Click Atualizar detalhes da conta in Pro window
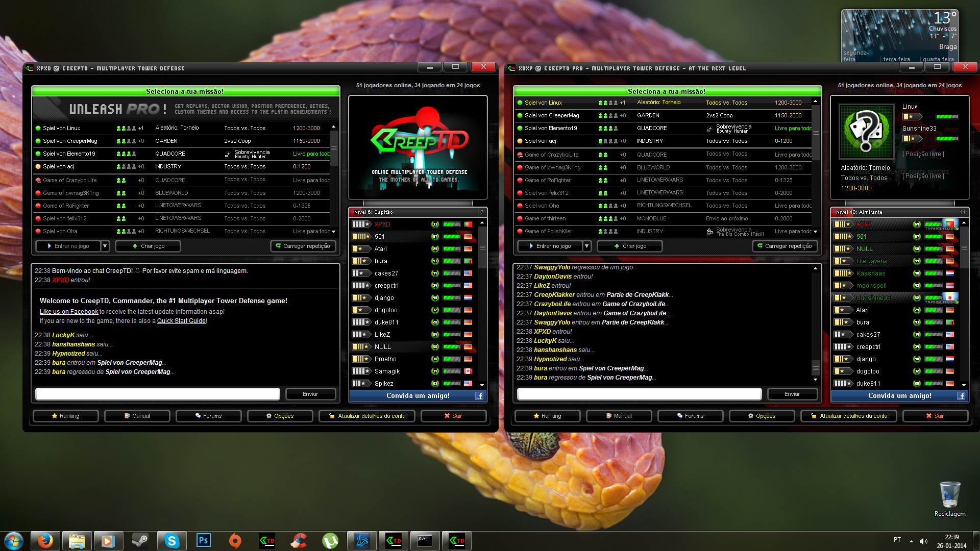This screenshot has width=980, height=551. point(849,416)
